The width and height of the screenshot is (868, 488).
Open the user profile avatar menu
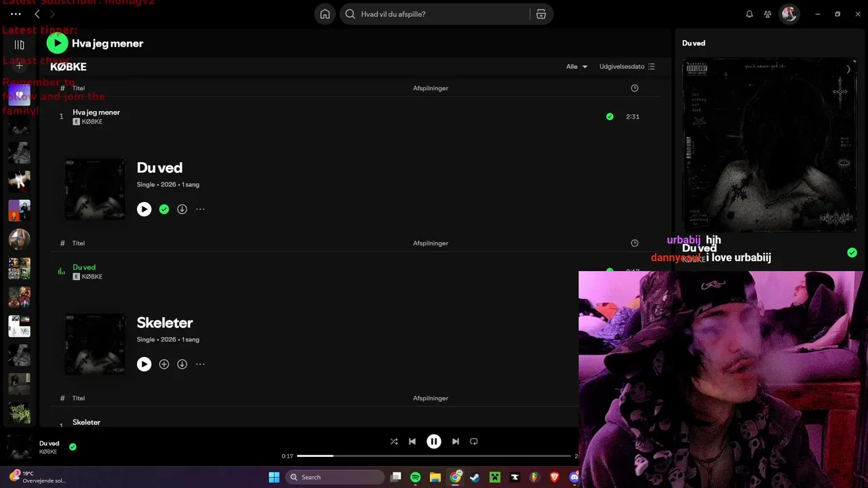point(789,14)
